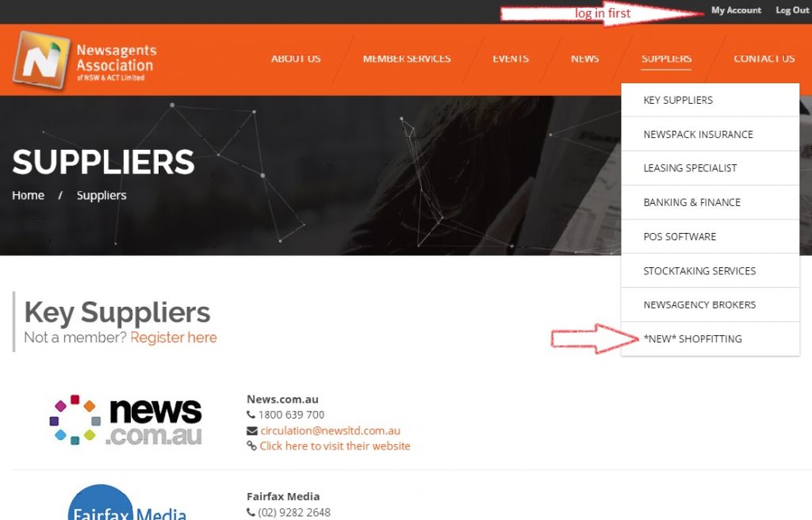Click the envelope icon beside circulation email

[251, 431]
